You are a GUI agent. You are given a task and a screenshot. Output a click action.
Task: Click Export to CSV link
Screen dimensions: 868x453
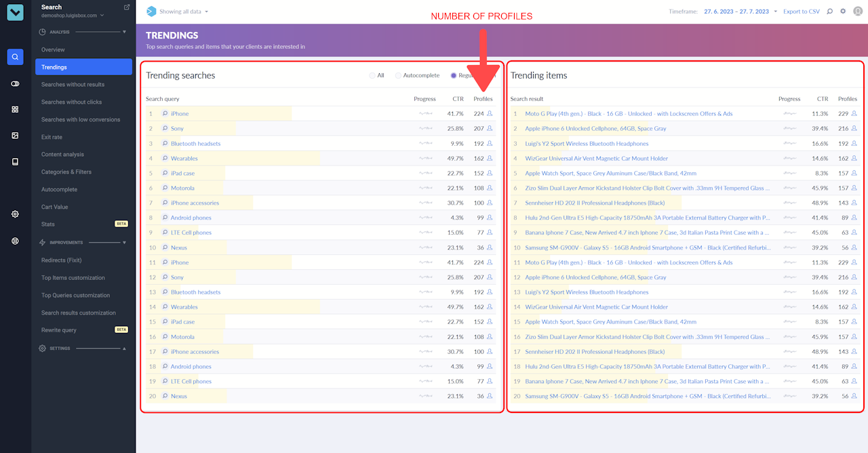[801, 12]
